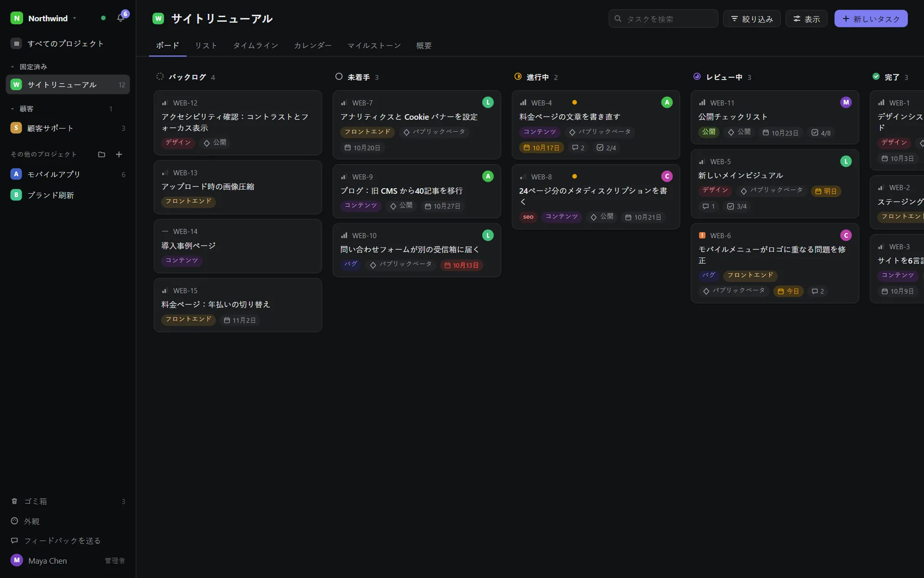The height and width of the screenshot is (578, 924).
Task: Open the ブランド刷新 project
Action: pyautogui.click(x=68, y=195)
